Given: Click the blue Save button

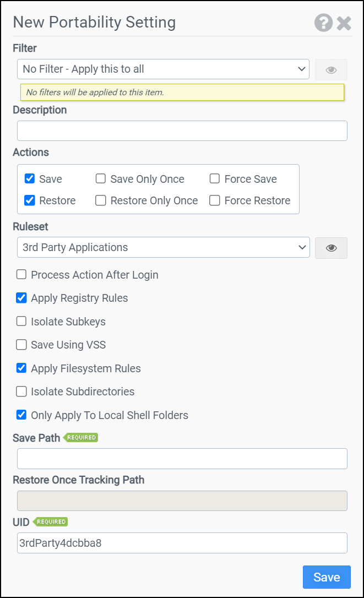Looking at the screenshot, I should point(327,577).
